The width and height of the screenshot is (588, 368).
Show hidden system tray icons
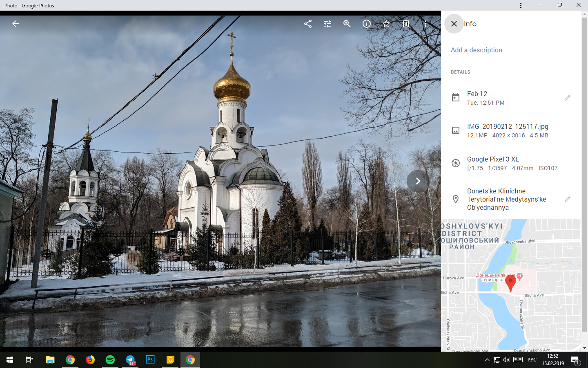[487, 360]
